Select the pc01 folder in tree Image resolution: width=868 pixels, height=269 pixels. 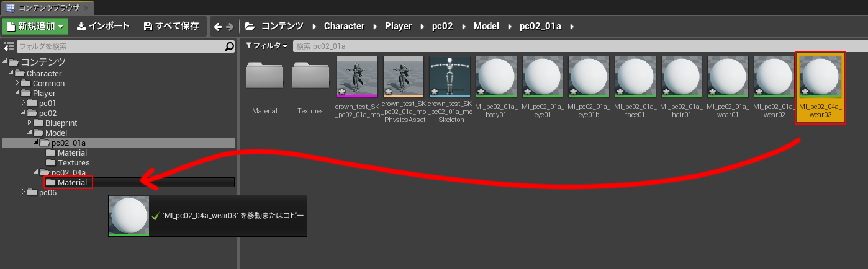coord(48,103)
